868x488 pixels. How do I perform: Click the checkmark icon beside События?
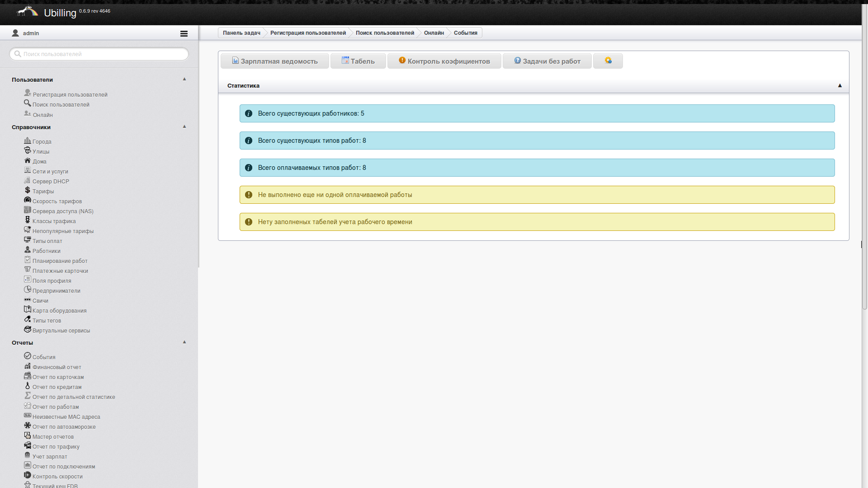coord(28,356)
